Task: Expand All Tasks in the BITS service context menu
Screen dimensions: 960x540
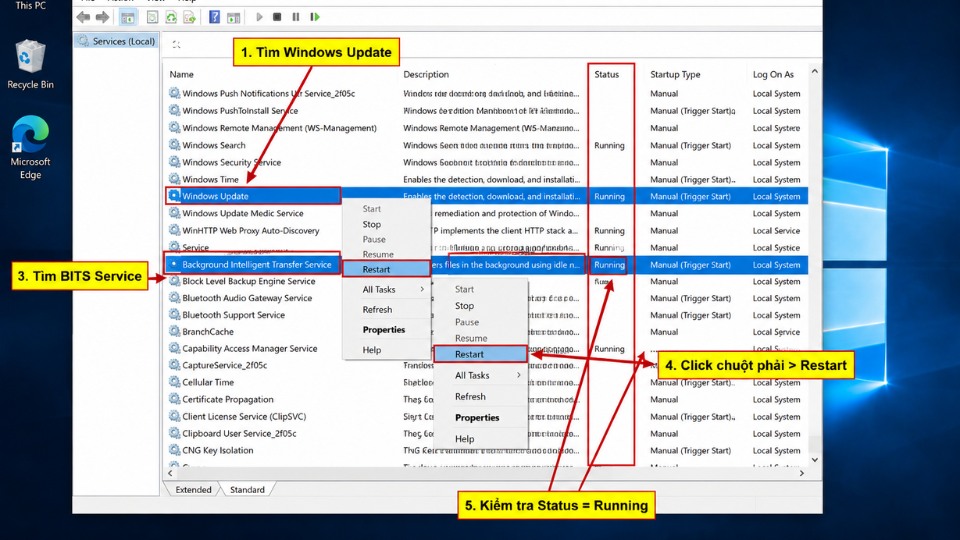Action: tap(480, 375)
